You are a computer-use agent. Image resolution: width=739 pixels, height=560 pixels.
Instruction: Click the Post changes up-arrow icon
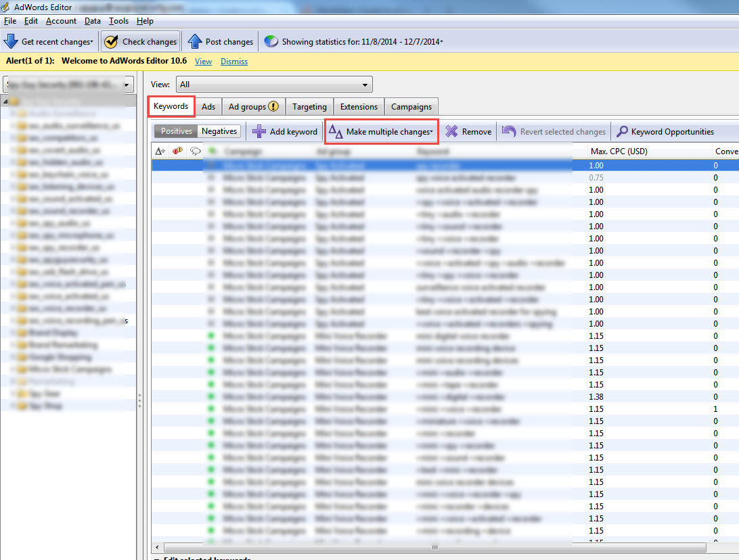point(195,41)
